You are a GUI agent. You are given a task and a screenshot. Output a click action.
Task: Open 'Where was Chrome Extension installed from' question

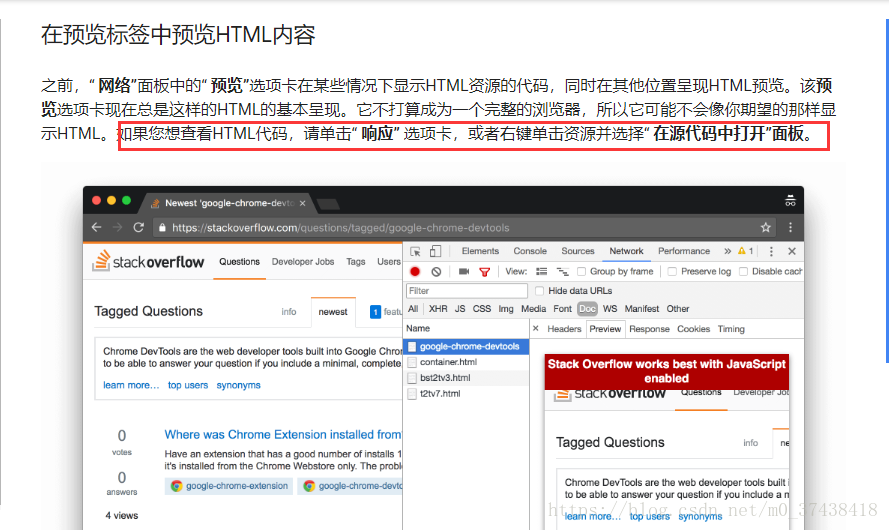pos(282,435)
